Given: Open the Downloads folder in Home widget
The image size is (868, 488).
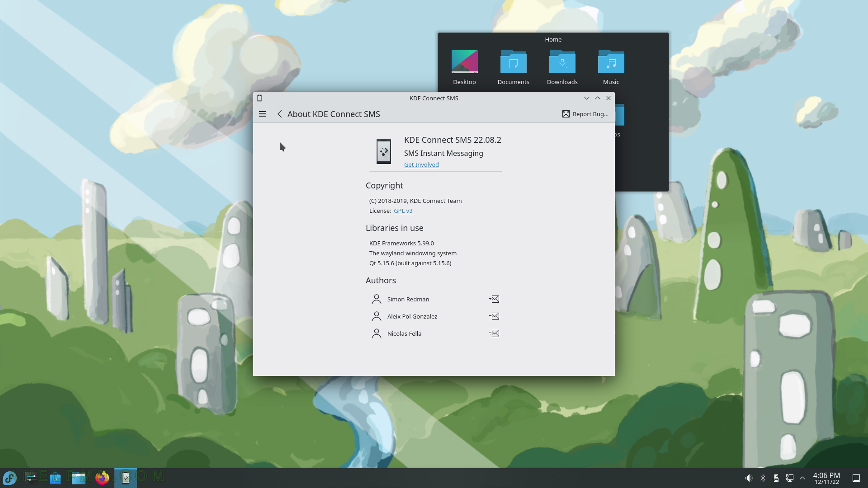Looking at the screenshot, I should tap(562, 67).
